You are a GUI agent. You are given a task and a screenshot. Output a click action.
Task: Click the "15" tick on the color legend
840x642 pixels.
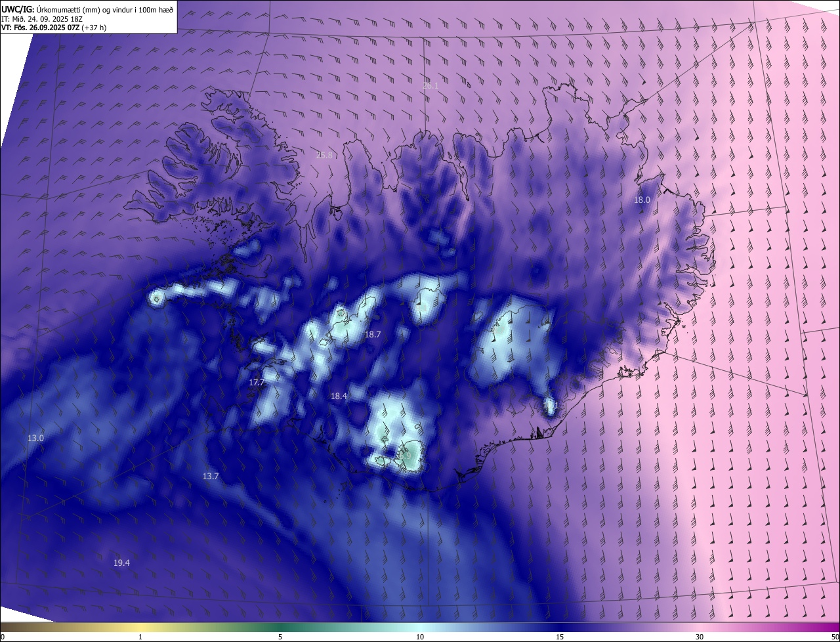pyautogui.click(x=560, y=637)
